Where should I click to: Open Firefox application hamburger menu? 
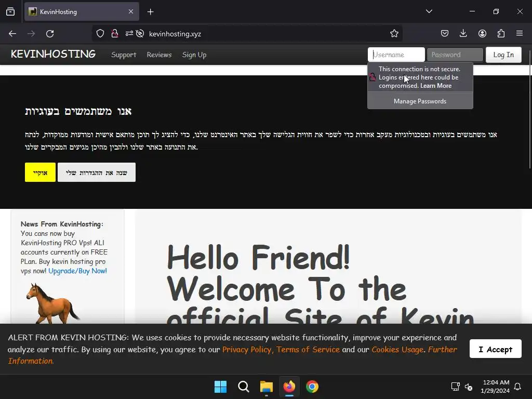pos(520,33)
